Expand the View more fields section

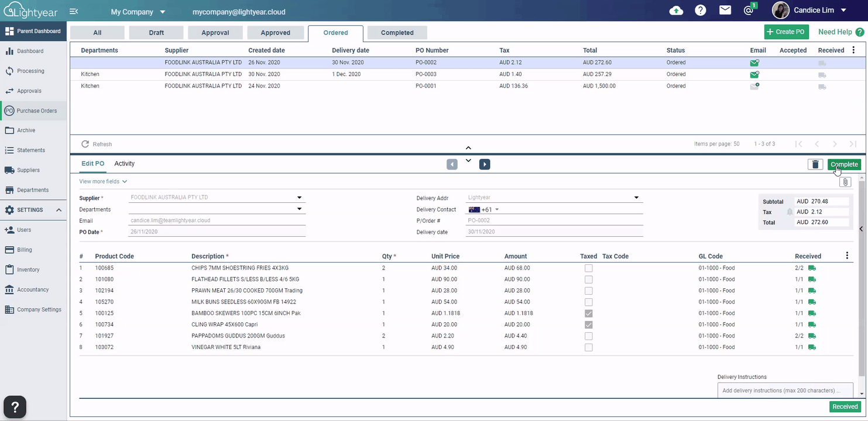(x=103, y=182)
